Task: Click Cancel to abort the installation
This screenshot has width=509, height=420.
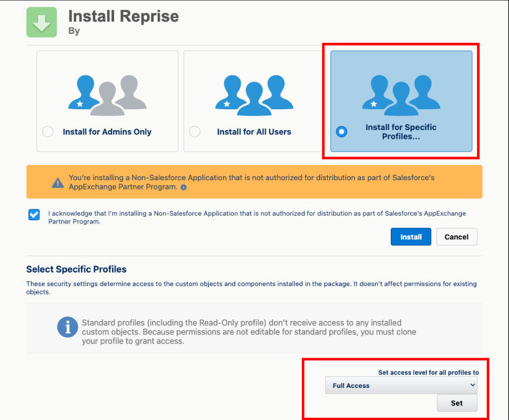Action: pos(457,236)
